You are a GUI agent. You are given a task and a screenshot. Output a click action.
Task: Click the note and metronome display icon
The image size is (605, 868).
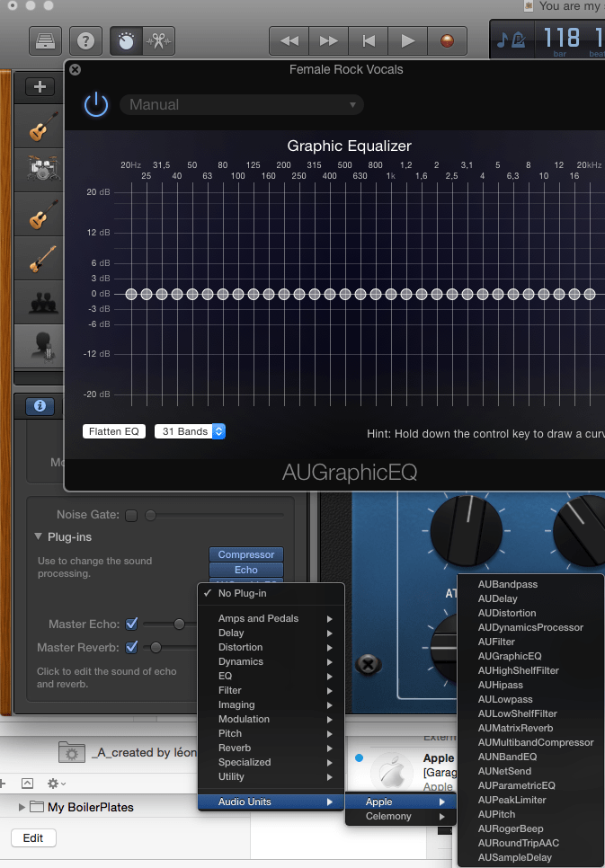[511, 40]
